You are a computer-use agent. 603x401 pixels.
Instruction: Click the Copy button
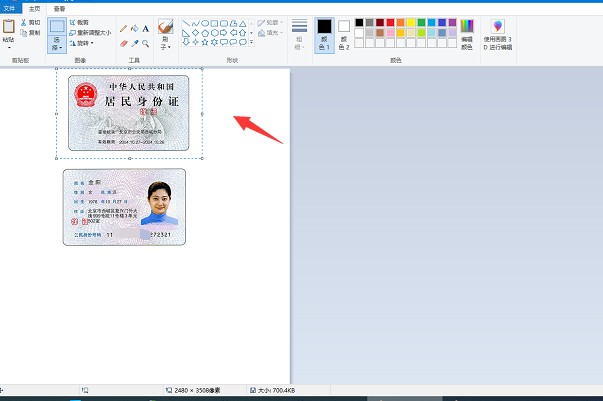click(x=30, y=33)
